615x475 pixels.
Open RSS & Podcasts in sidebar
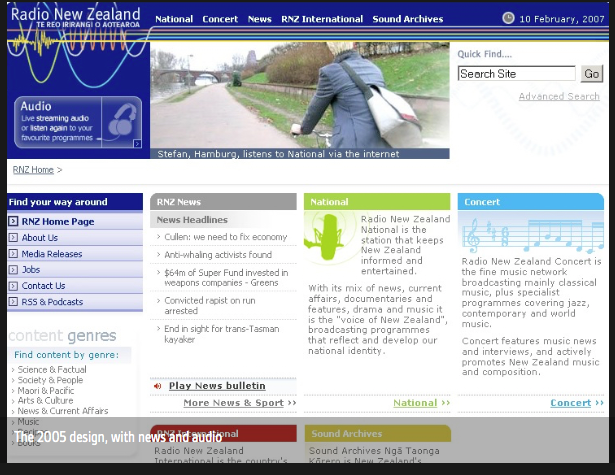coord(52,302)
